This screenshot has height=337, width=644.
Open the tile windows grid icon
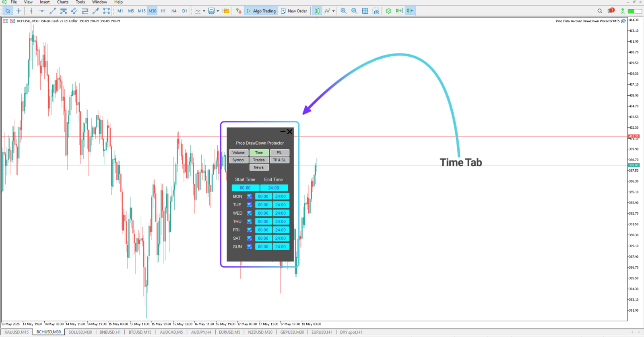click(x=365, y=11)
